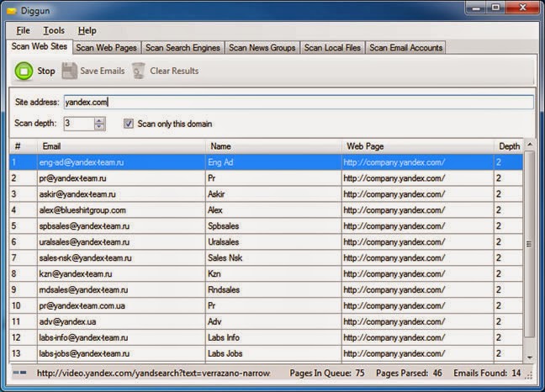Maximize the Diggun window
The image size is (545, 392).
(495, 8)
